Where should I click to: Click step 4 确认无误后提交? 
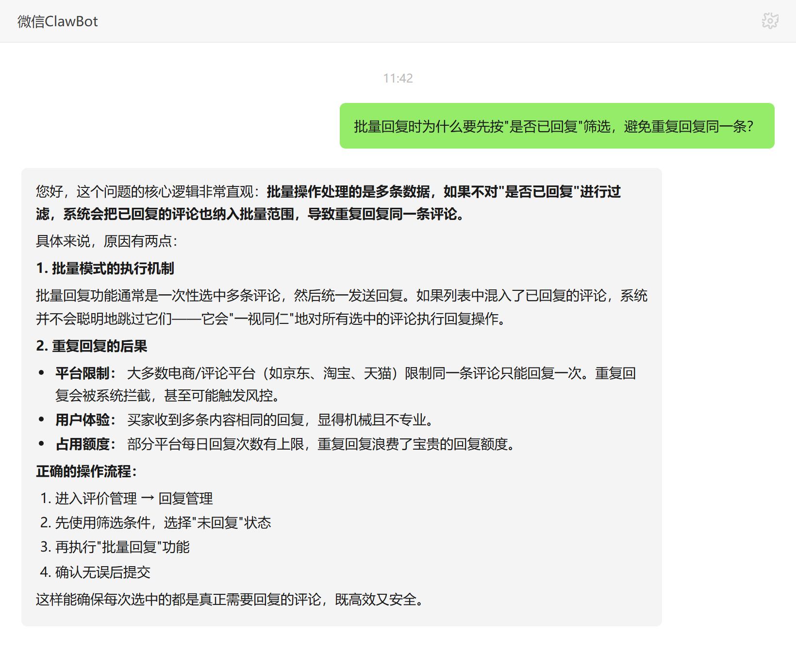pos(95,572)
